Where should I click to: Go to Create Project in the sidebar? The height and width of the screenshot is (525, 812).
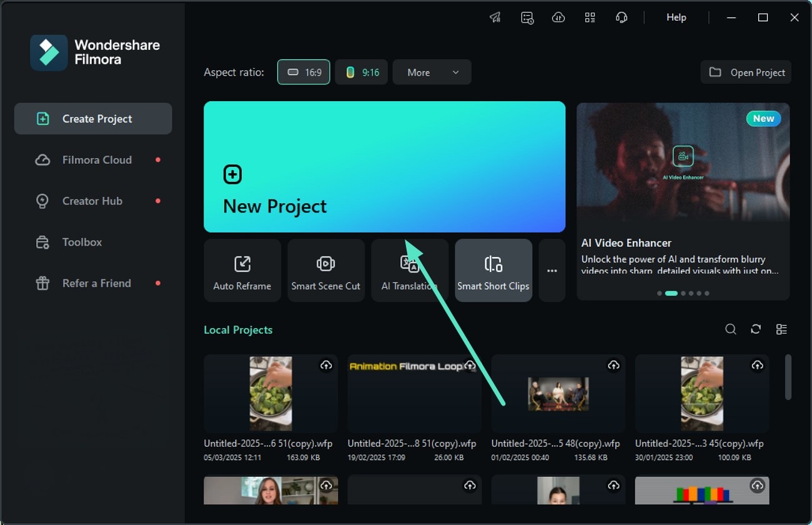(x=93, y=119)
